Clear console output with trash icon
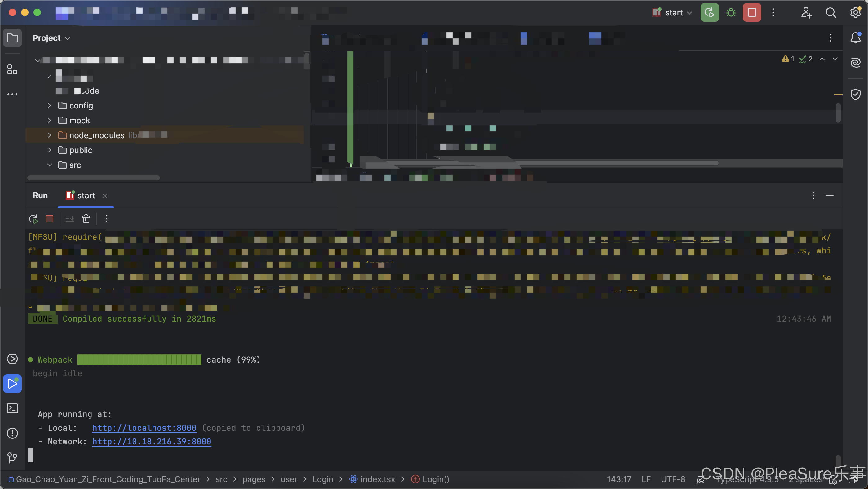 (x=86, y=219)
